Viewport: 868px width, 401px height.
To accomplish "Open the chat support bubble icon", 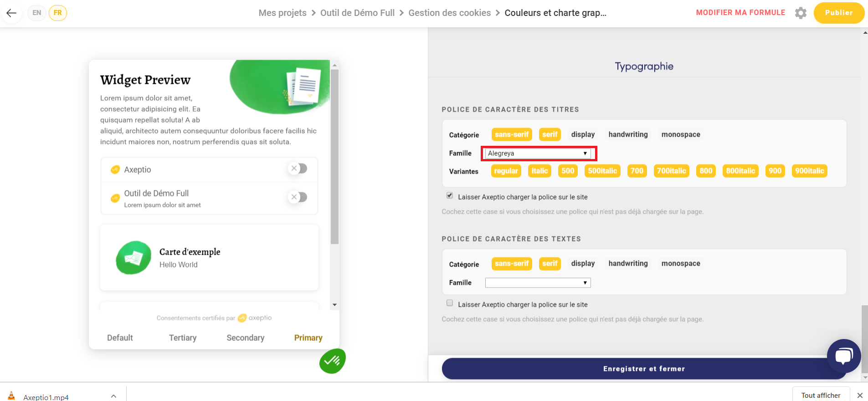I will pos(844,356).
